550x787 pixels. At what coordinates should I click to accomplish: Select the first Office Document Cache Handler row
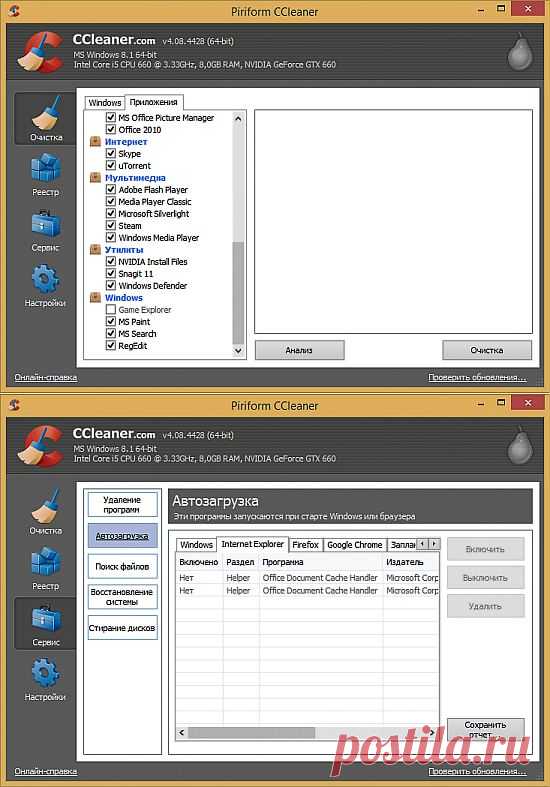click(307, 578)
